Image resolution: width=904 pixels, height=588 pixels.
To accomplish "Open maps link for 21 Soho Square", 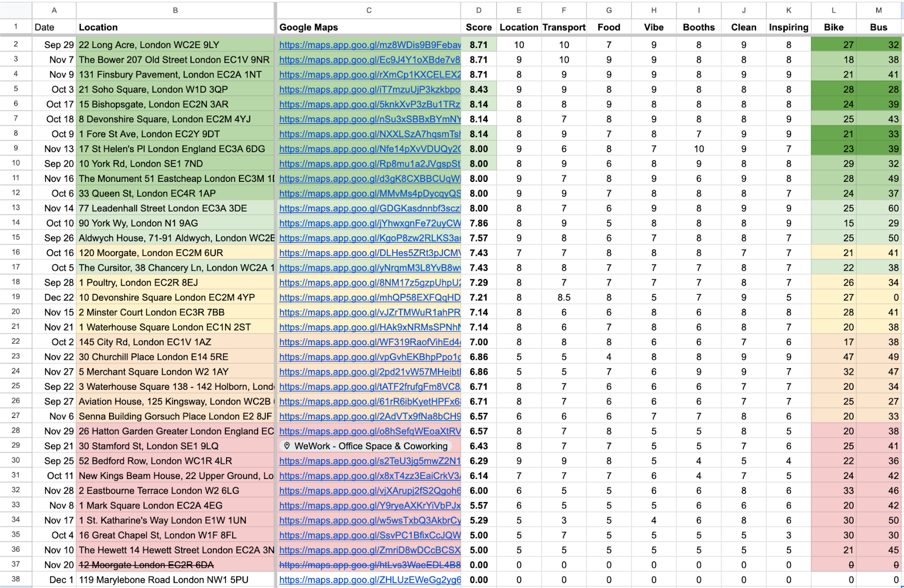I will [x=370, y=89].
